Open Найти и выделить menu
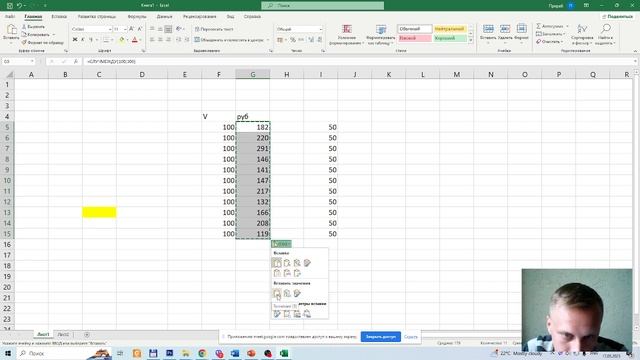 point(606,34)
